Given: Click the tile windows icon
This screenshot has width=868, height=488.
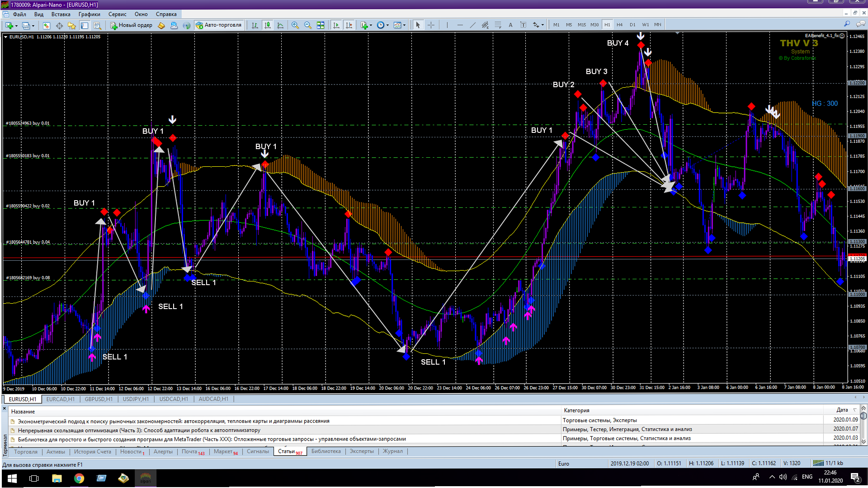Looking at the screenshot, I should click(321, 25).
